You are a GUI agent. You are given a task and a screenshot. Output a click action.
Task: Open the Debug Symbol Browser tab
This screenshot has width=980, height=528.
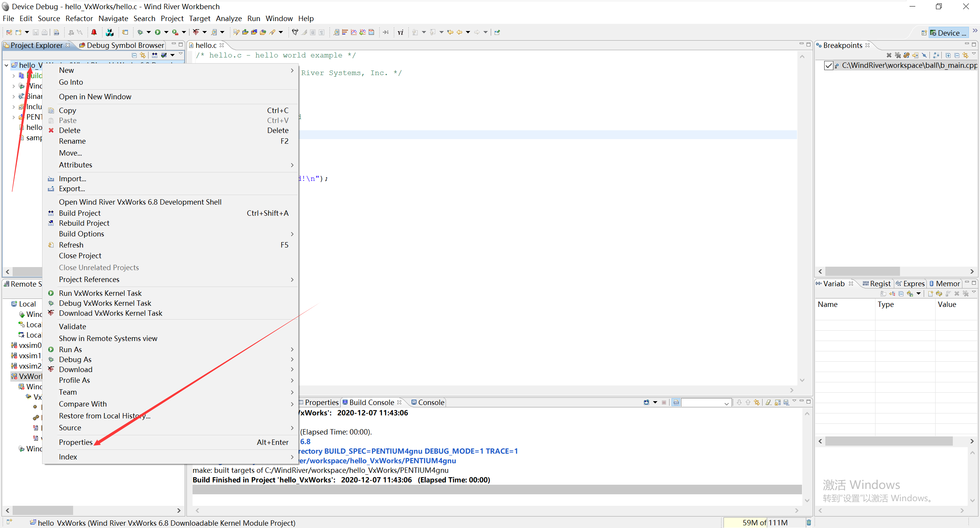(125, 45)
